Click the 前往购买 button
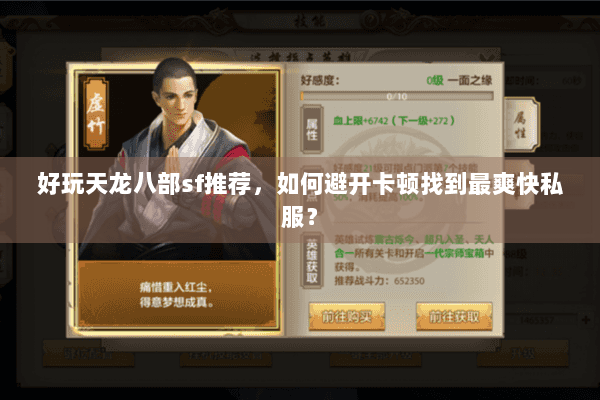This screenshot has height=400, width=600. [347, 317]
